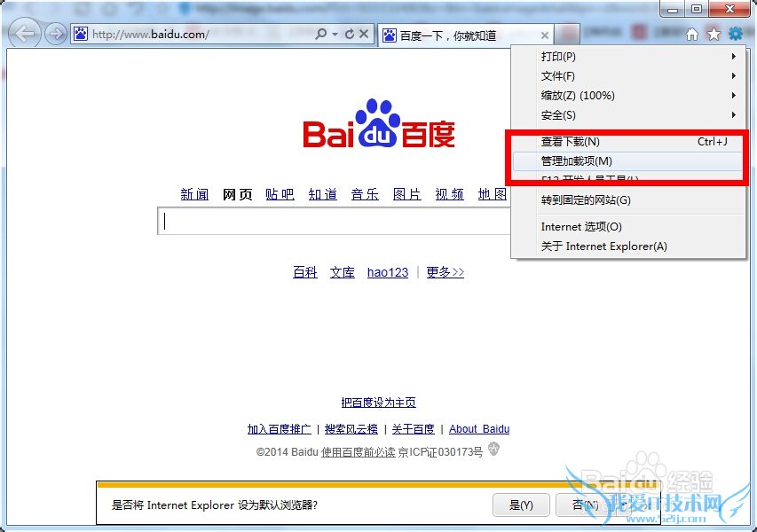Open the 关于百度 link

(413, 429)
